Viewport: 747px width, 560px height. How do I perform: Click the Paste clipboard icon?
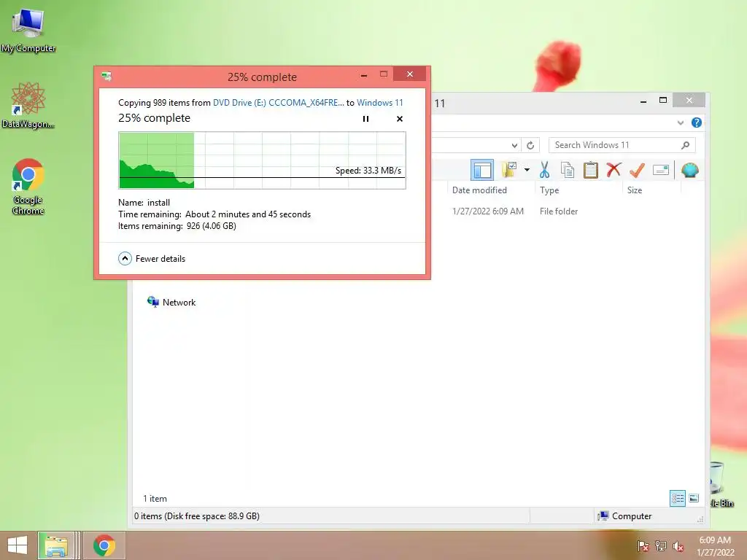(x=590, y=169)
